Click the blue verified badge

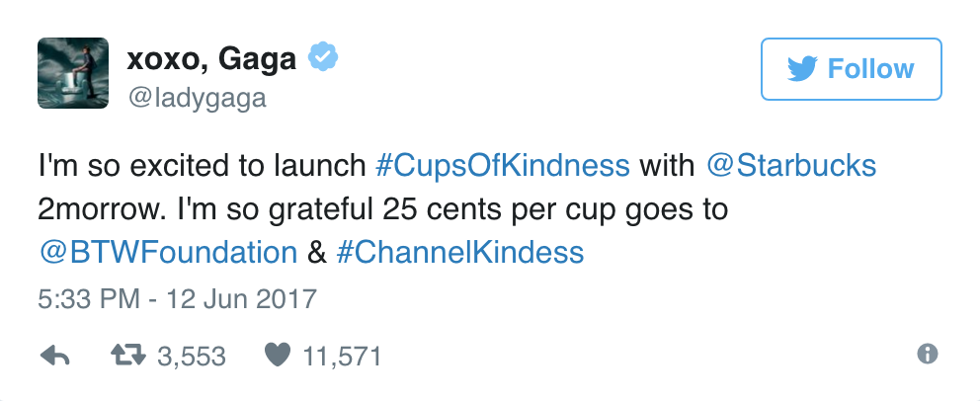322,58
